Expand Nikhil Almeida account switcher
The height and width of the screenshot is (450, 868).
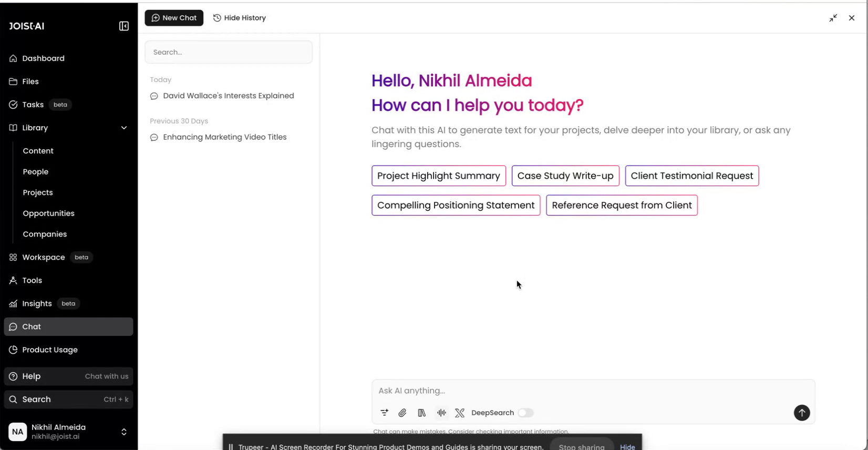coord(124,432)
